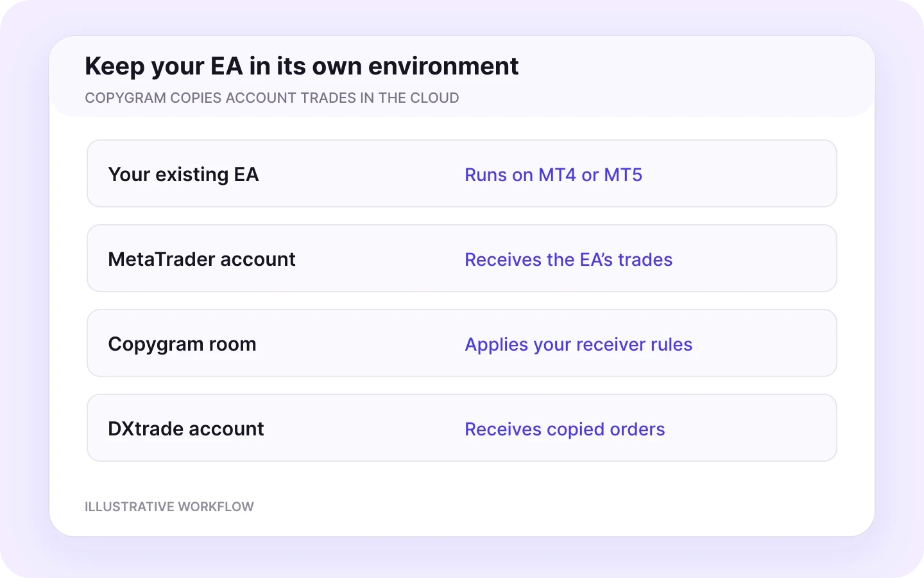Click the 'Receives copied orders' text

coord(565,429)
